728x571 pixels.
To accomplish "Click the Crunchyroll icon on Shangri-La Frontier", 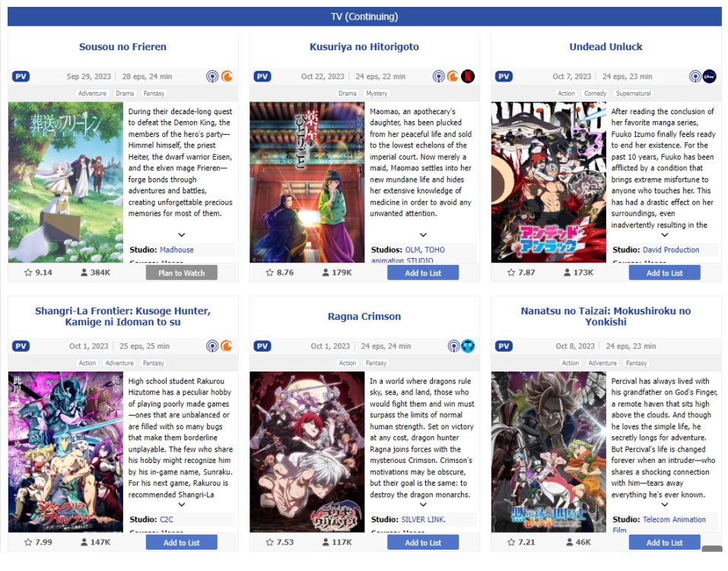I will tap(227, 346).
